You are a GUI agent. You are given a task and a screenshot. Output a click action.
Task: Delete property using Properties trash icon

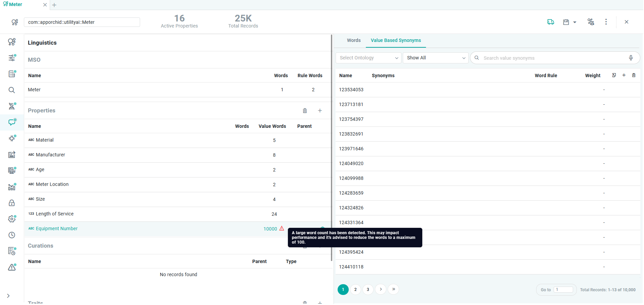(305, 111)
